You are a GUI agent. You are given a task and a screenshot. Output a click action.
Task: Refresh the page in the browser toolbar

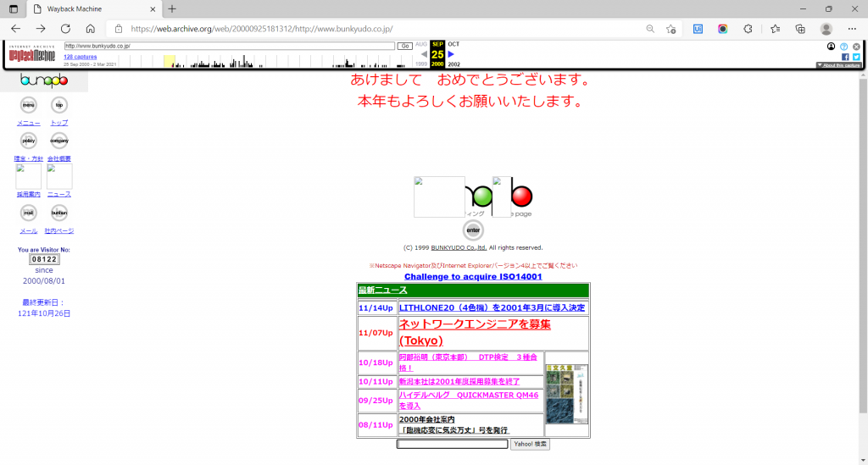pos(65,29)
